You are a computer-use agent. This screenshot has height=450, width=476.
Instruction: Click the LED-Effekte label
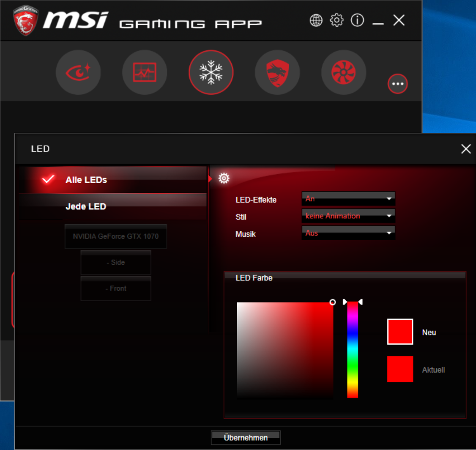[x=256, y=200]
